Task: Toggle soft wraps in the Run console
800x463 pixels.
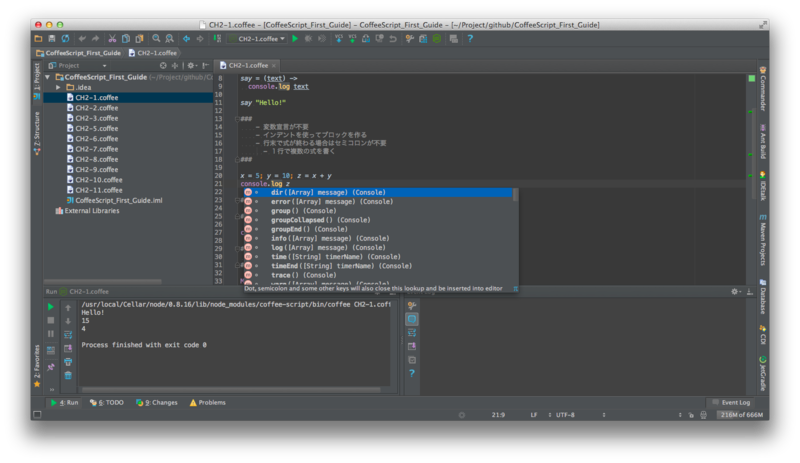Action: click(68, 335)
